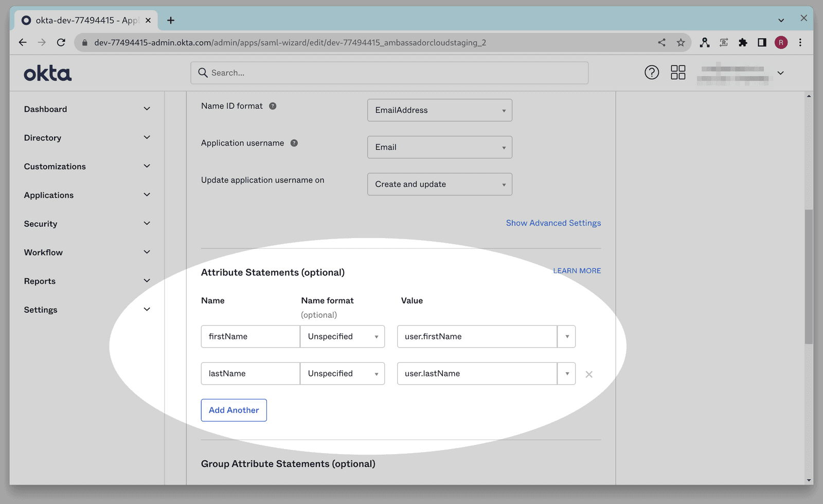Open Update application username on dropdown

click(440, 184)
